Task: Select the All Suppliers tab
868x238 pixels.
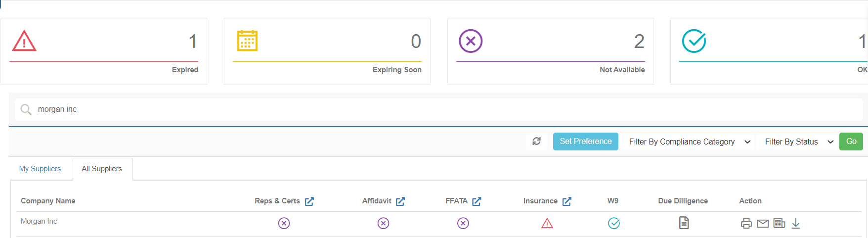Action: click(102, 169)
